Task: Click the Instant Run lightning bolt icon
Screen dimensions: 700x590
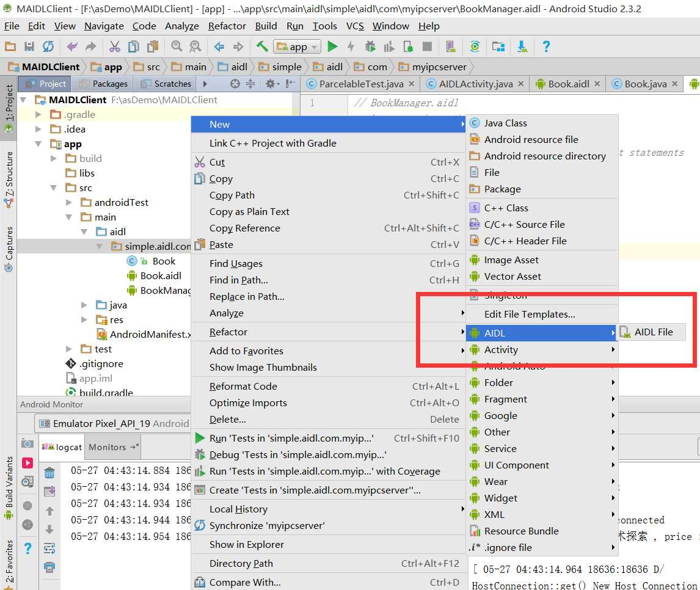Action: (x=351, y=46)
